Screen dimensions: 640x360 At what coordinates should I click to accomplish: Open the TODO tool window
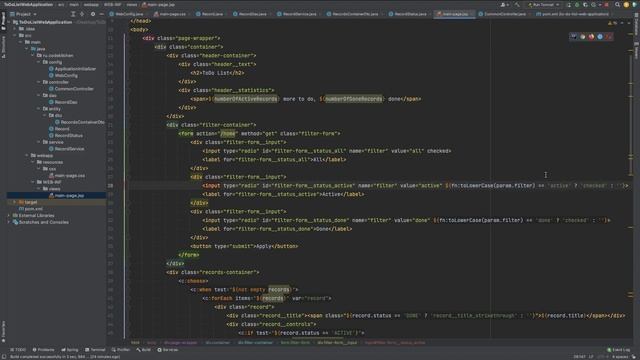18,350
